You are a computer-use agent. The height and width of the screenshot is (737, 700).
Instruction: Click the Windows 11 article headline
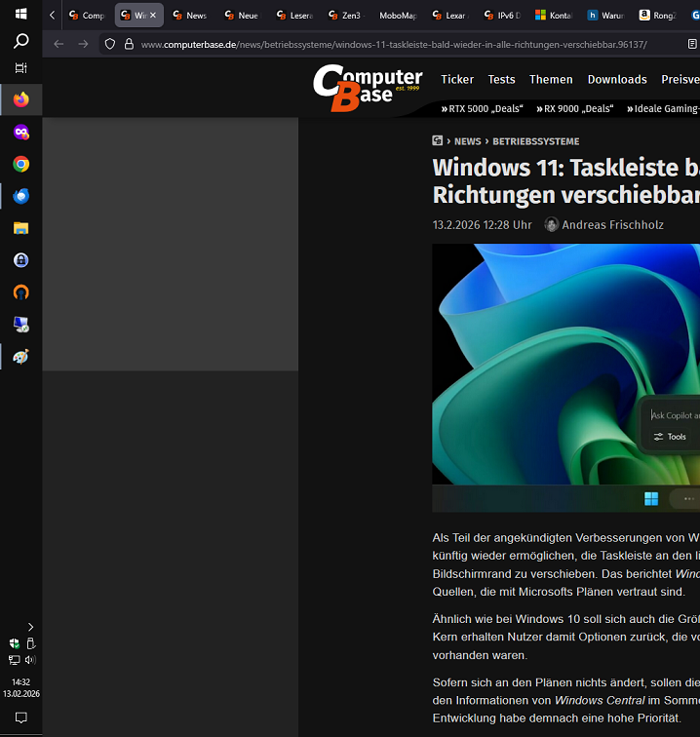pos(566,181)
